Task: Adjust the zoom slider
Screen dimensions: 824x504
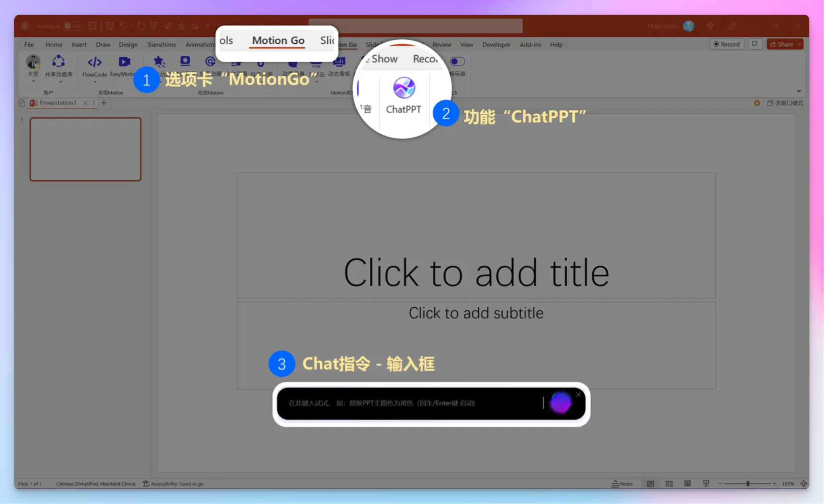Action: (748, 483)
